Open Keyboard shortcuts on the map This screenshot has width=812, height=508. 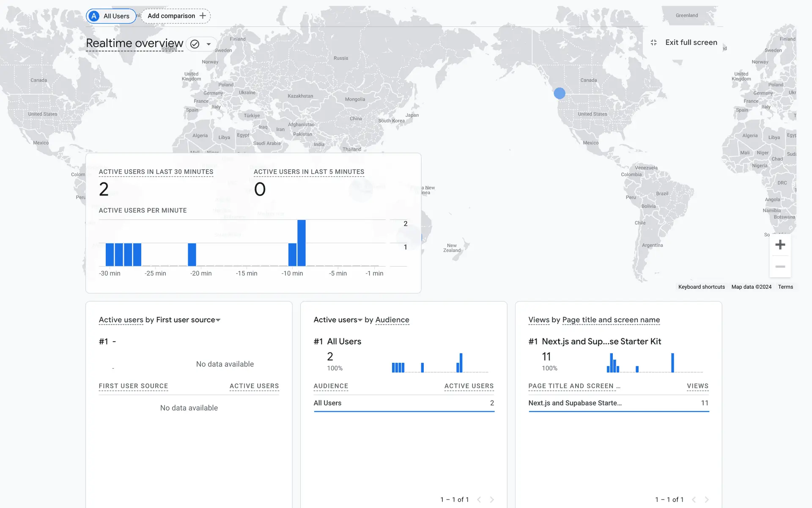point(701,287)
